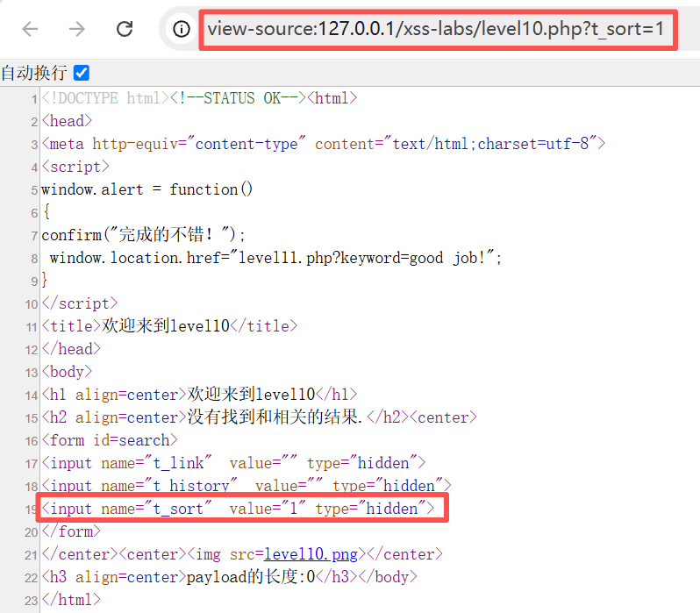Click the 'window.alert = function()' line
This screenshot has width=700, height=613.
[146, 189]
